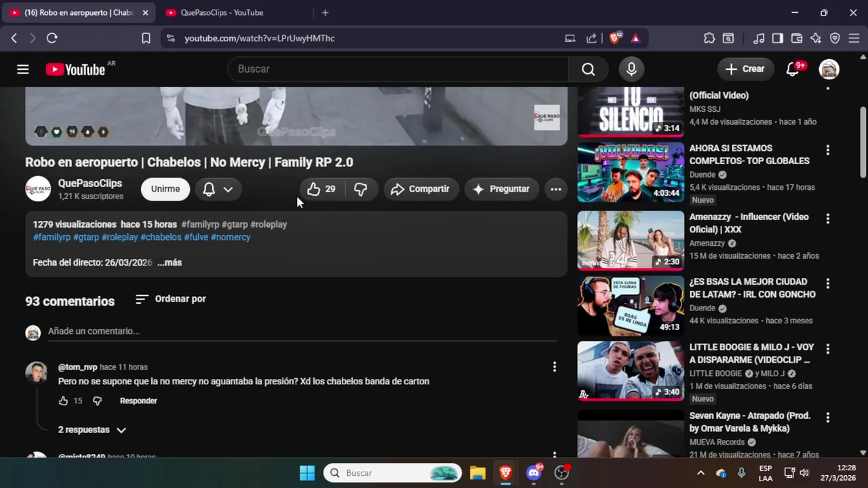Screen dimensions: 868x488
Task: Go back to the previous page
Action: [x=14, y=39]
